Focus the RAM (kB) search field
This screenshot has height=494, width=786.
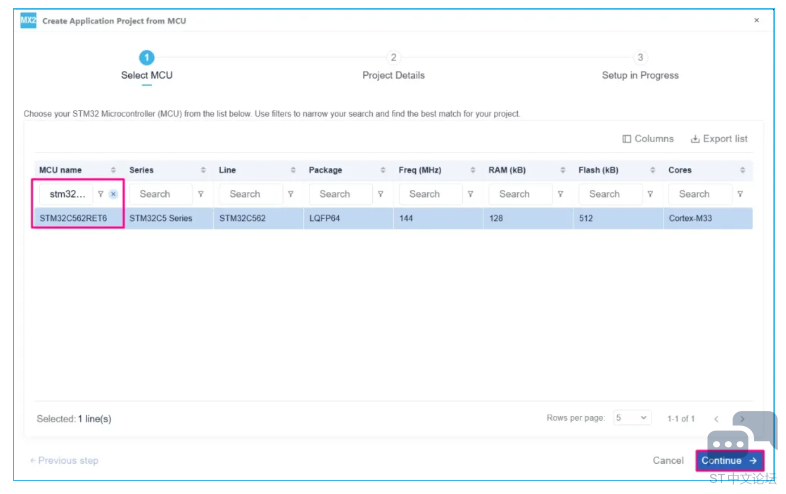click(520, 194)
